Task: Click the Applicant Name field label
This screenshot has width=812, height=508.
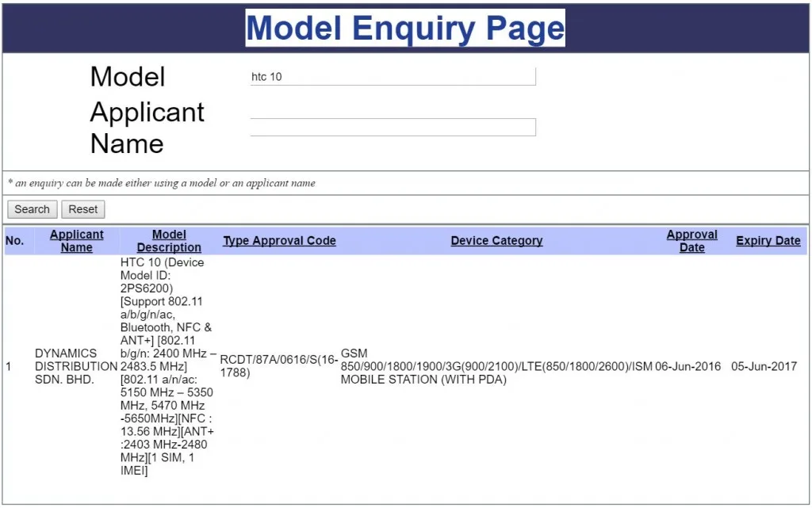Action: 147,128
